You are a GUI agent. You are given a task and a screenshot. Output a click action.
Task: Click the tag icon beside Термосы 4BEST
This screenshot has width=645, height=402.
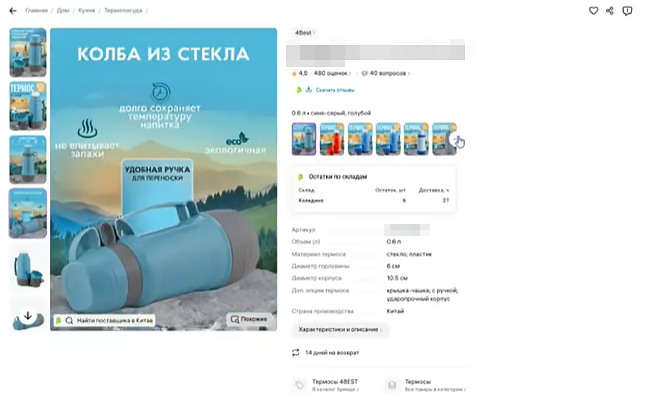coord(299,385)
